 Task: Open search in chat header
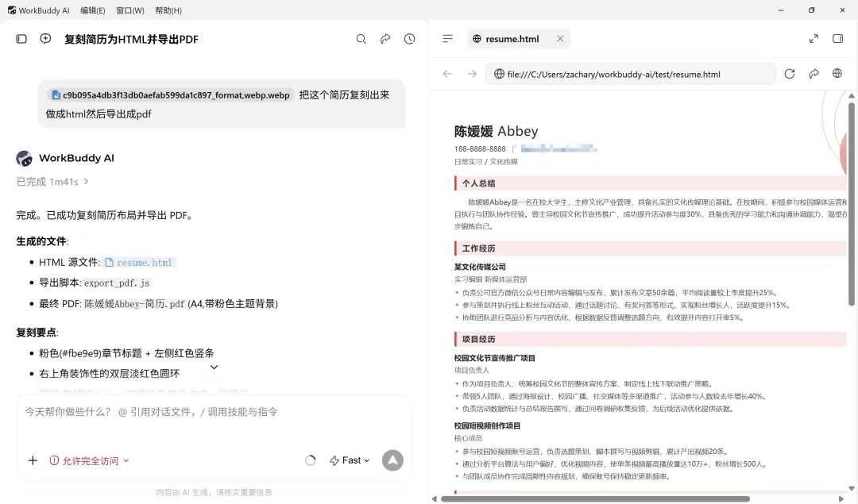click(x=361, y=39)
